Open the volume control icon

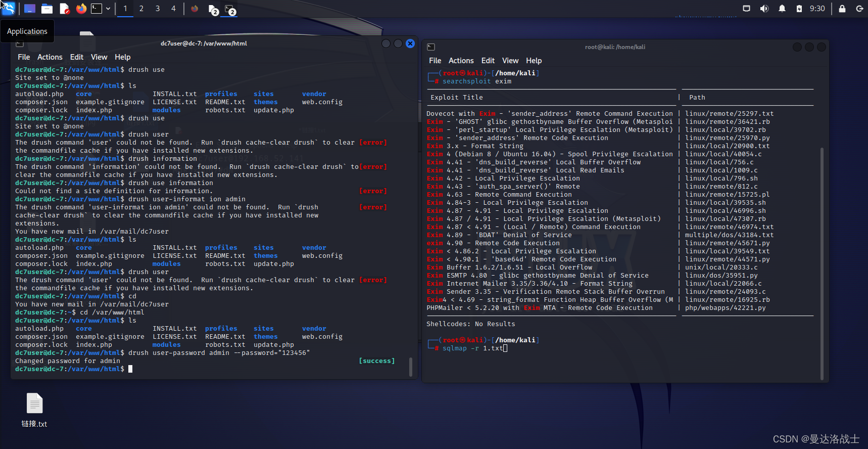[x=764, y=9]
